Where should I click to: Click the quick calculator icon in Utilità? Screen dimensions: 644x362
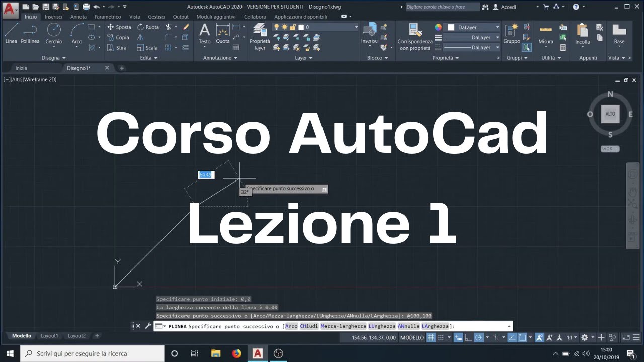563,48
